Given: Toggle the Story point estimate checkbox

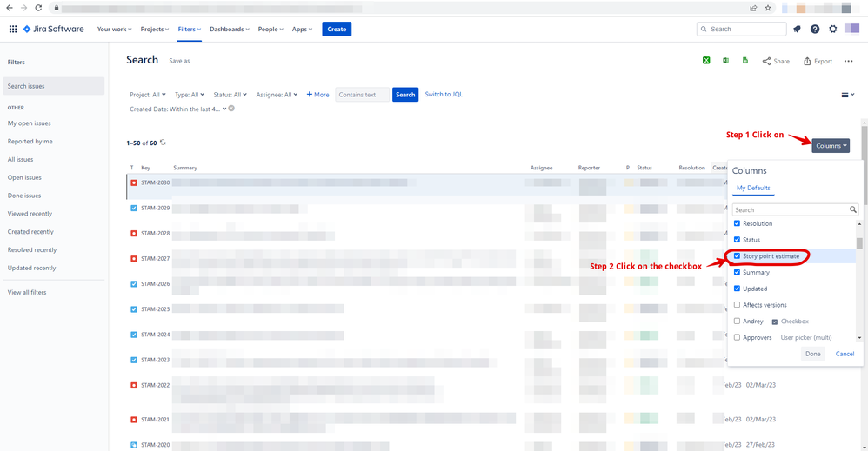Looking at the screenshot, I should 737,255.
